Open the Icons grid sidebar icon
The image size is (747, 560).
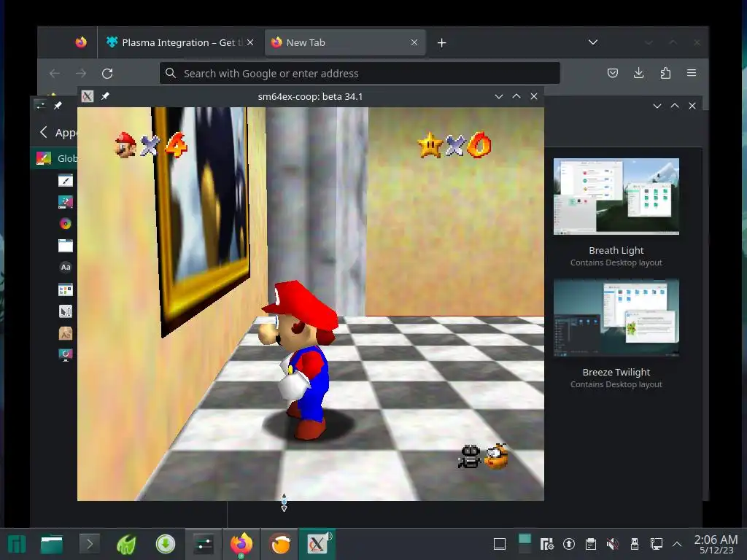pos(65,289)
